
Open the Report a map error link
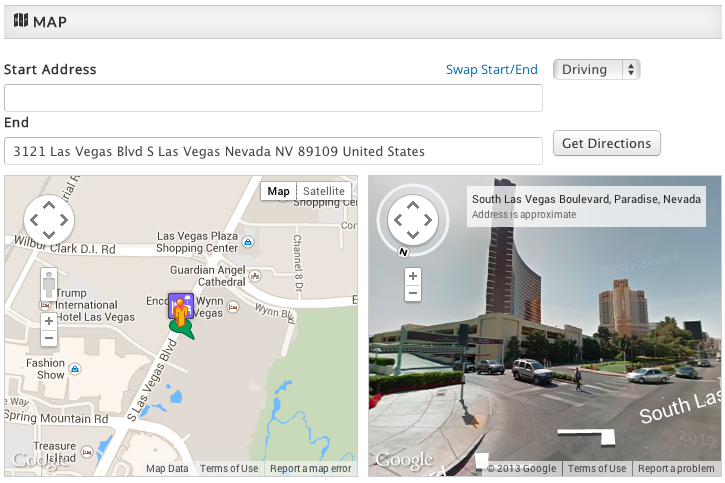coord(310,468)
